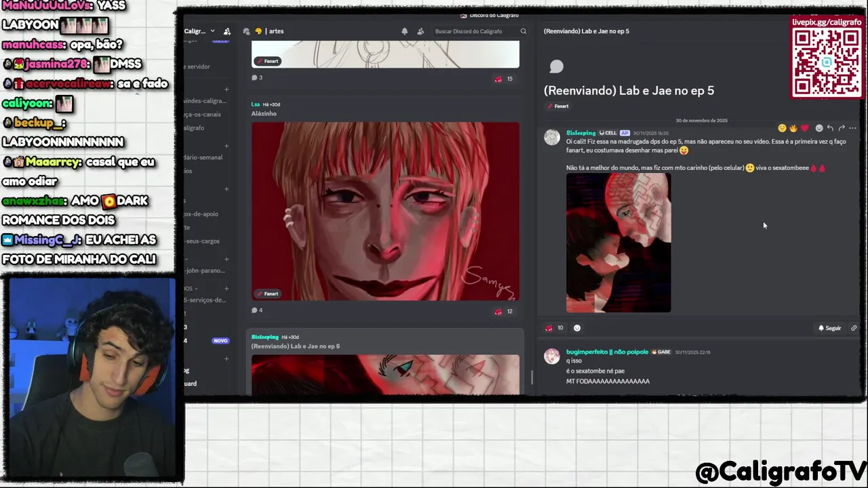Open the fanart image attached to Lisleeping's message
The height and width of the screenshot is (488, 868).
(618, 243)
